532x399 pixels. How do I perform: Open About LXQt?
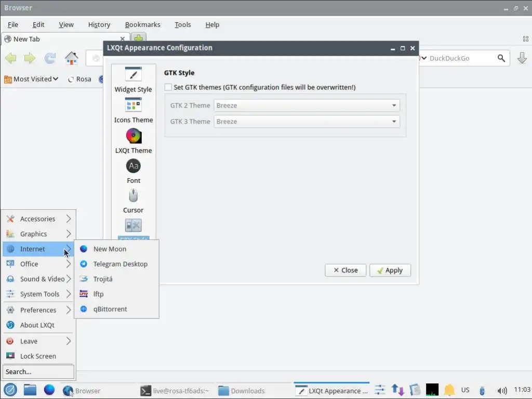click(x=38, y=325)
